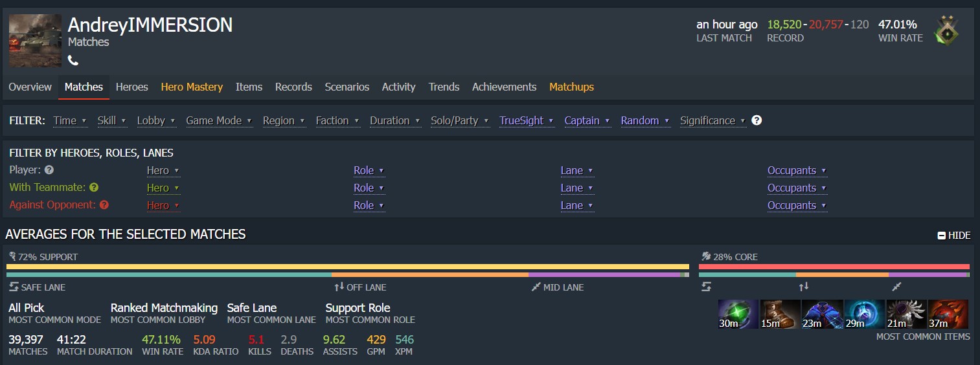Open the Against Opponent Role dropdown
This screenshot has width=980, height=365.
tap(369, 205)
